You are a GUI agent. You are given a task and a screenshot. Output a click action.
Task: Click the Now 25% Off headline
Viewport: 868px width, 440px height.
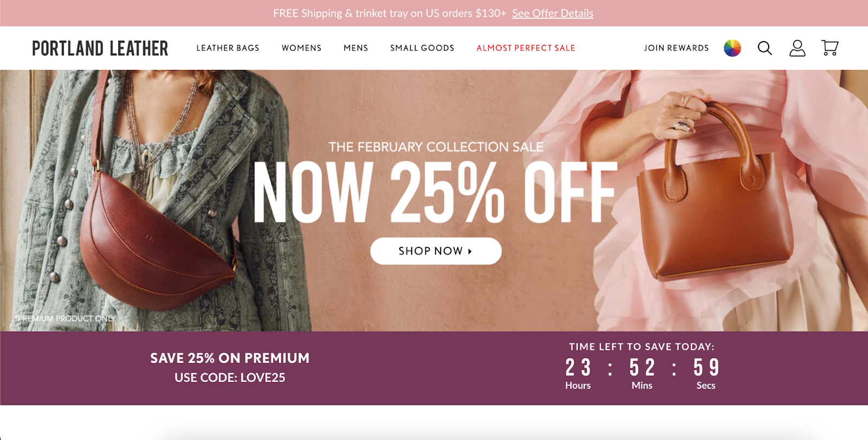pos(436,192)
